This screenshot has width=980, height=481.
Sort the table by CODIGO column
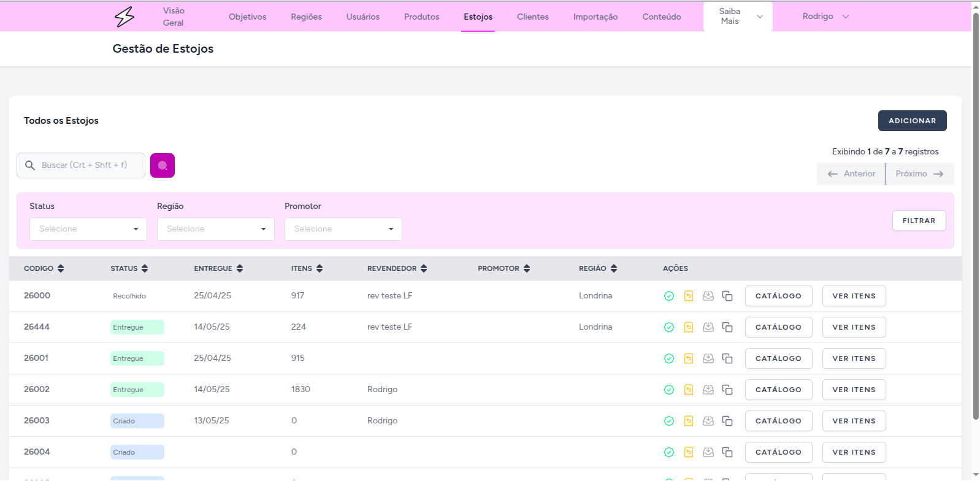(44, 268)
